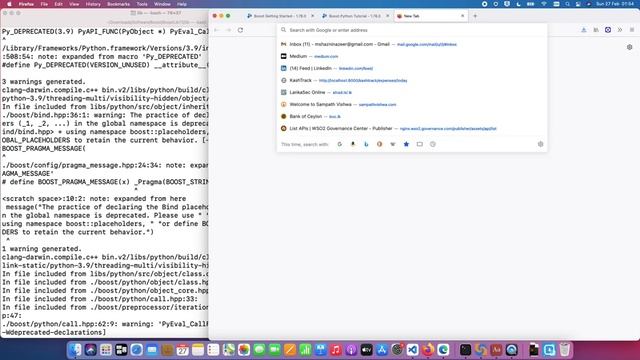
Task: Open Music app from the Dock
Action: 336,350
